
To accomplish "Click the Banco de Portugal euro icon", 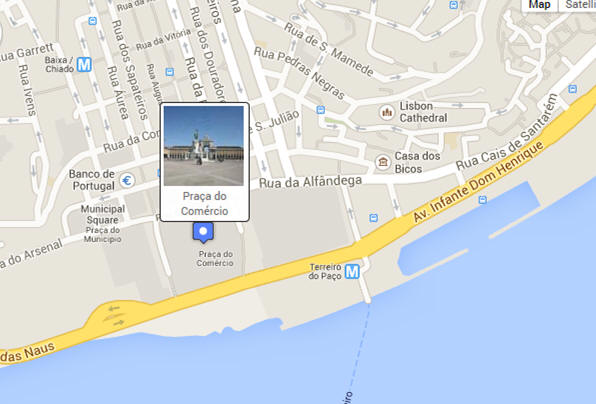I will coord(127,180).
